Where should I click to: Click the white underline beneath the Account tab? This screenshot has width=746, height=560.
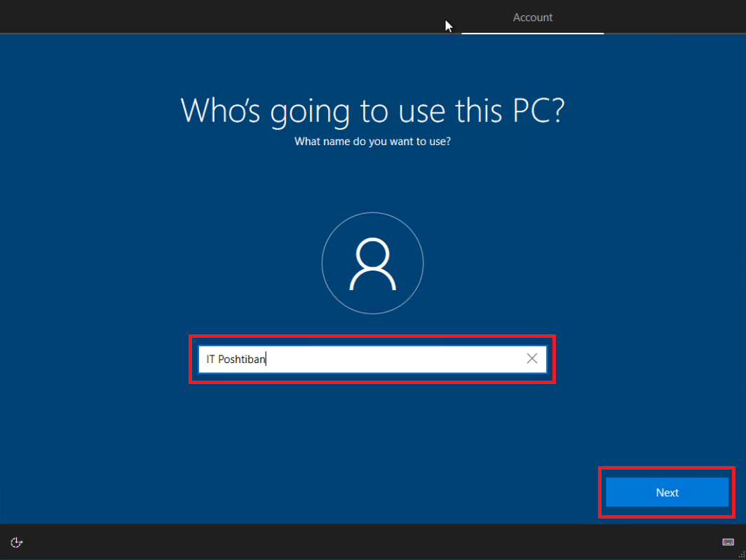tap(532, 33)
